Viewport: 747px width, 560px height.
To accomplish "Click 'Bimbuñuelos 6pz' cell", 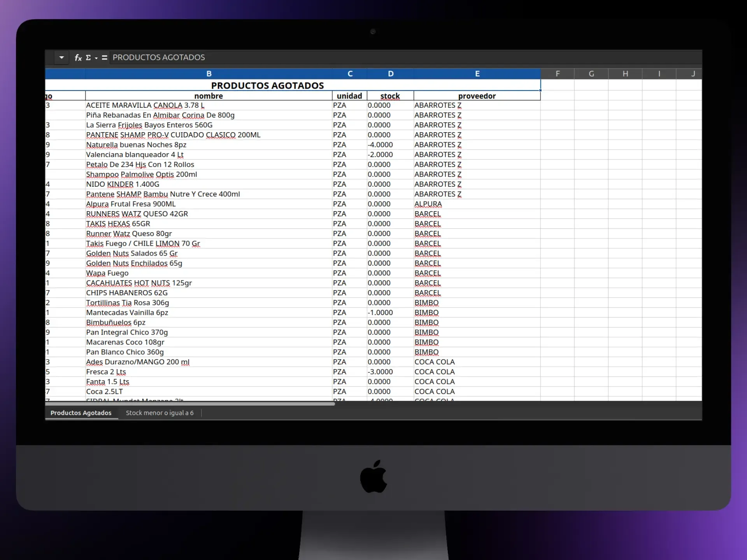I will [209, 322].
